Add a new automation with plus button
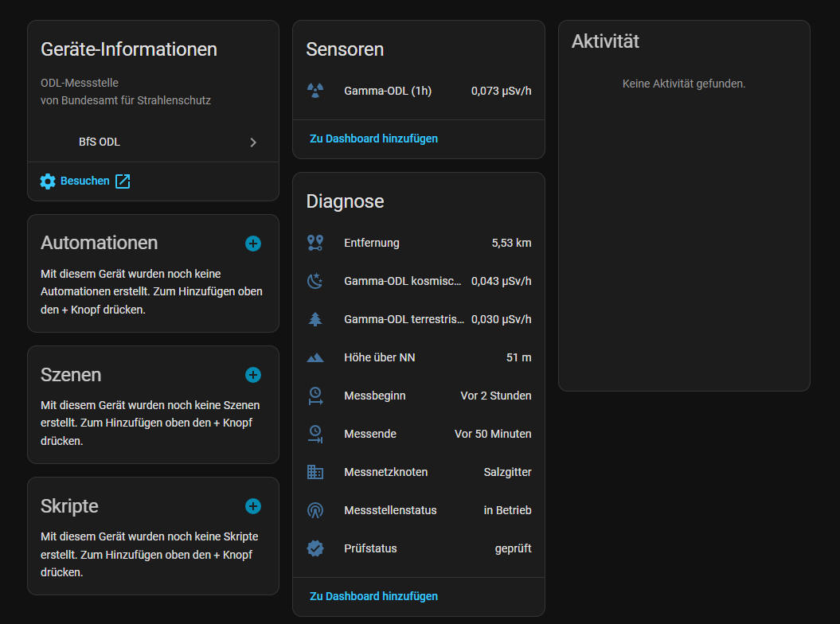The image size is (840, 624). pyautogui.click(x=253, y=244)
